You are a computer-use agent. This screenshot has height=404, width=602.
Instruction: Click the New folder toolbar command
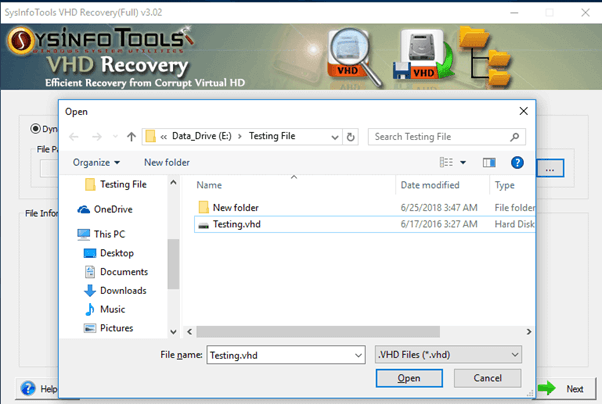tap(167, 163)
